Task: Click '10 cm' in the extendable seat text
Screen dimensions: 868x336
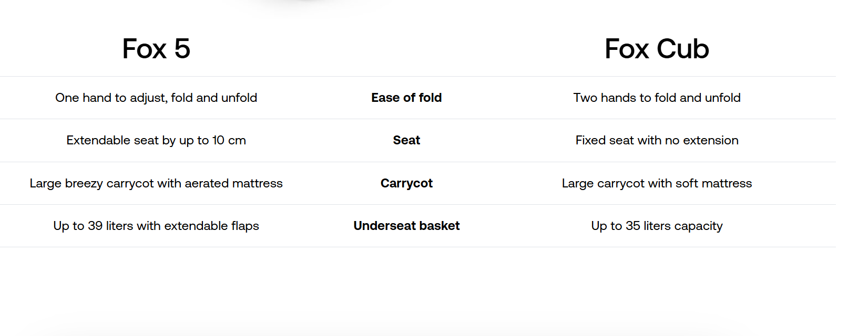Action: pos(229,140)
